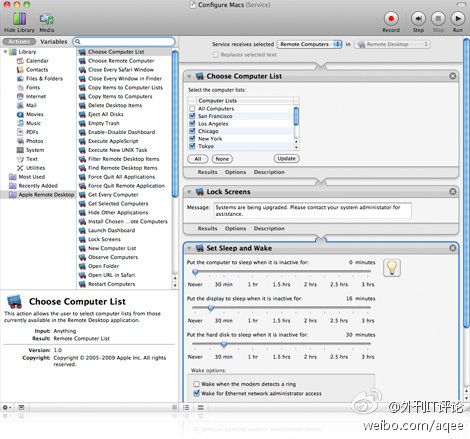Image resolution: width=470 pixels, height=439 pixels.
Task: Open the gear action menu at bottom left
Action: (7, 407)
